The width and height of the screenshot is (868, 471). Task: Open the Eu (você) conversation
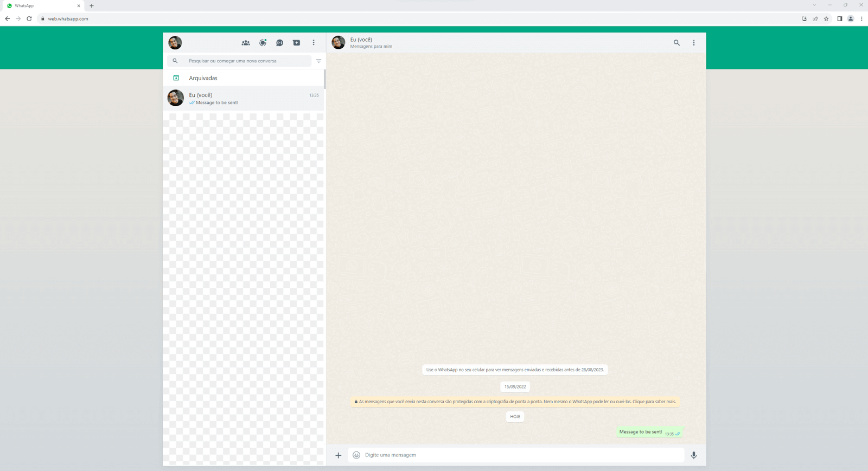(243, 99)
